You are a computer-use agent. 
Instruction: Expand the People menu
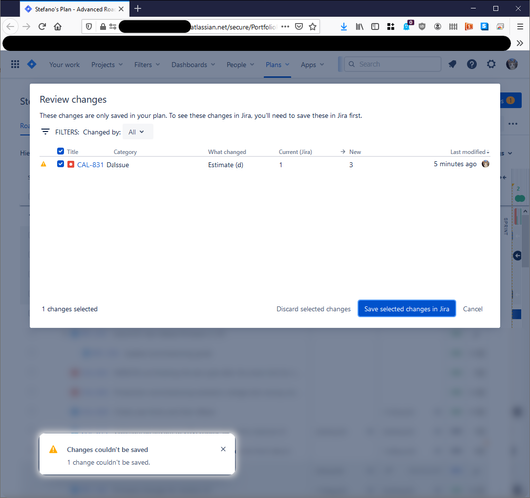pyautogui.click(x=240, y=65)
